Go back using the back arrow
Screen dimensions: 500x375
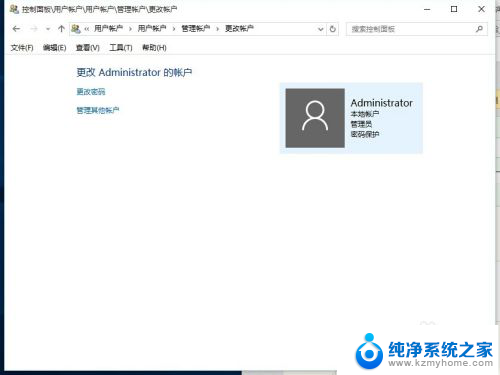pyautogui.click(x=16, y=29)
